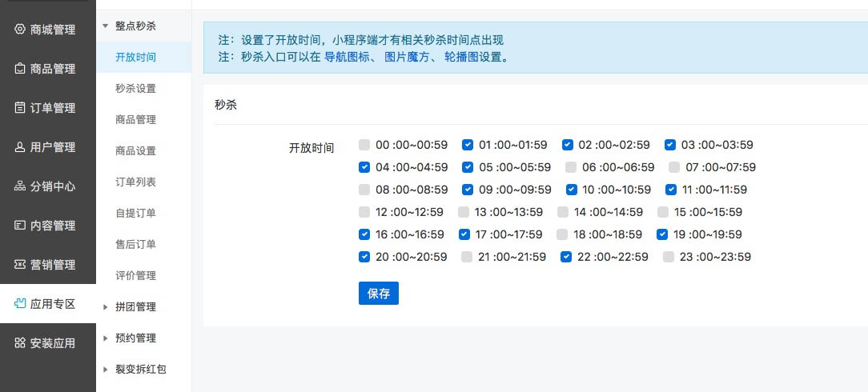Uncheck the 01:00~01:59 time slot

coord(468,145)
